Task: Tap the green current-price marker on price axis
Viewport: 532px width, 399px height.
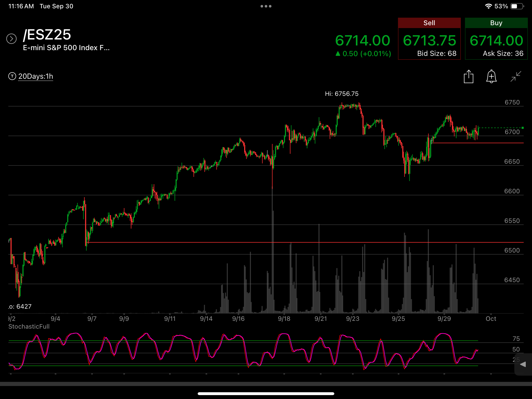Action: [x=523, y=128]
